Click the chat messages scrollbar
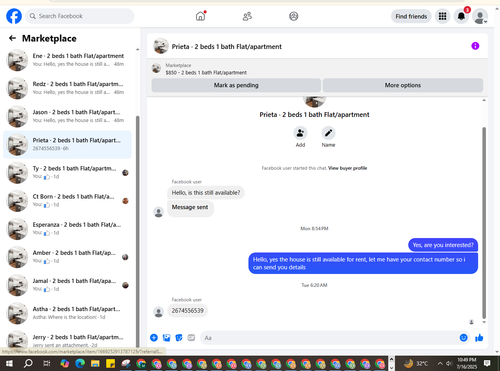This screenshot has height=371, width=500. click(x=484, y=223)
